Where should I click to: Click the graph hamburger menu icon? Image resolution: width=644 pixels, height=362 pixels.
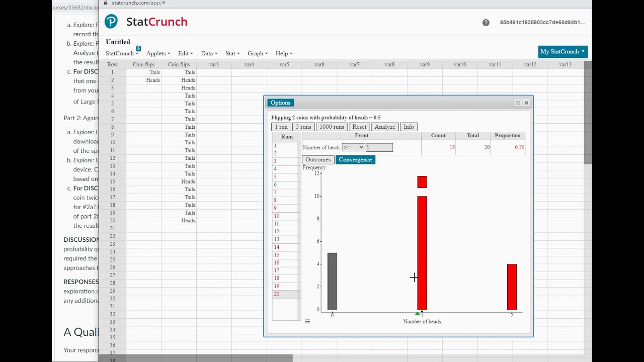coord(307,321)
